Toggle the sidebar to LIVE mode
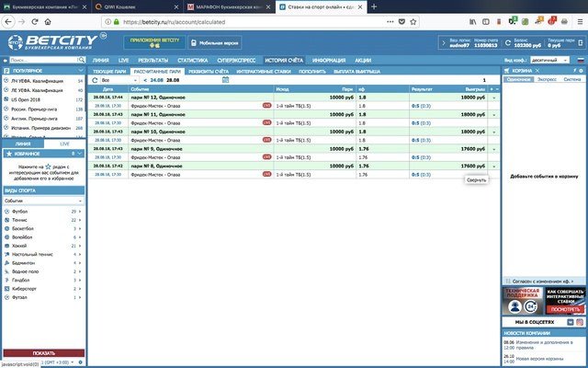 coord(64,144)
